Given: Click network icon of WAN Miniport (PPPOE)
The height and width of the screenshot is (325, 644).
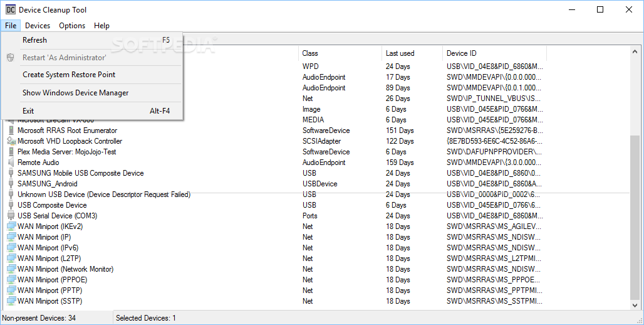Looking at the screenshot, I should click(x=11, y=280).
